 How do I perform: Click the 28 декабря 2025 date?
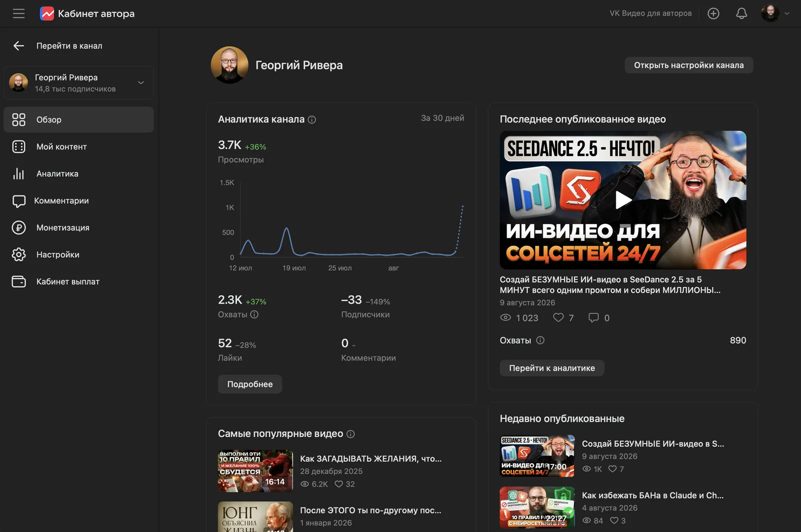click(331, 471)
